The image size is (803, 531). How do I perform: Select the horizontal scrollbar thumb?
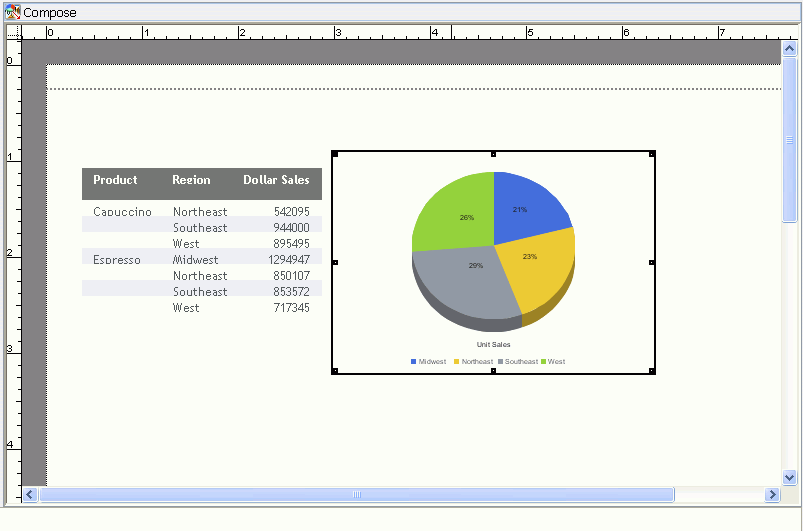tap(357, 495)
